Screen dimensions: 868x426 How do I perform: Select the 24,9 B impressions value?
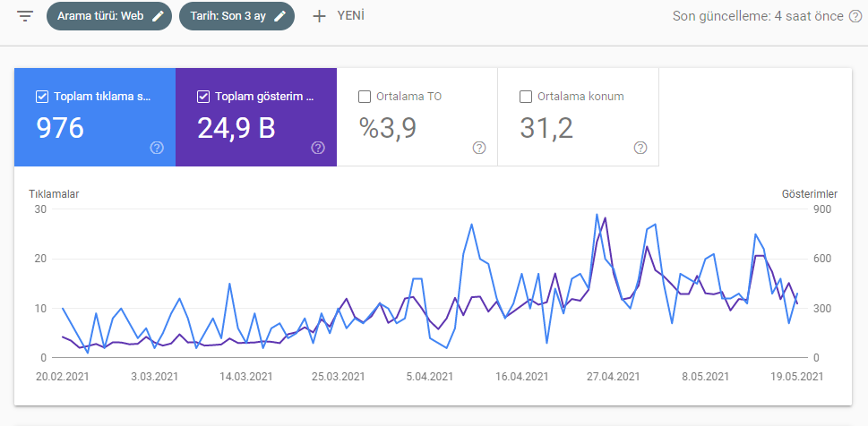coord(236,128)
